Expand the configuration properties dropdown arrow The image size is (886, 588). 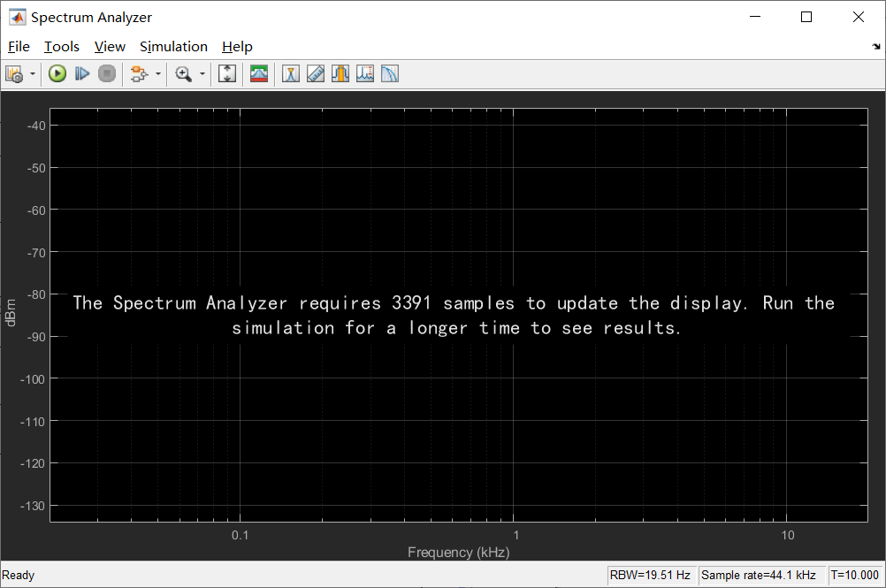point(33,74)
